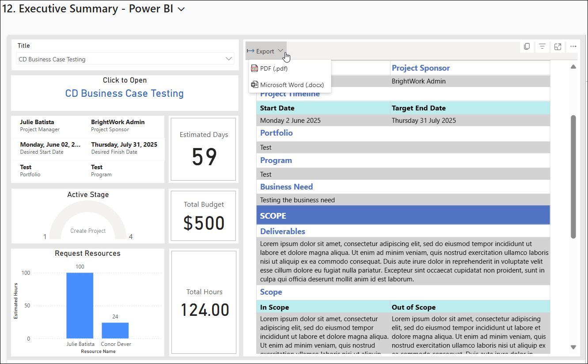This screenshot has height=364, width=588.
Task: Click the blue Portfolio heading in the report
Action: coord(276,133)
